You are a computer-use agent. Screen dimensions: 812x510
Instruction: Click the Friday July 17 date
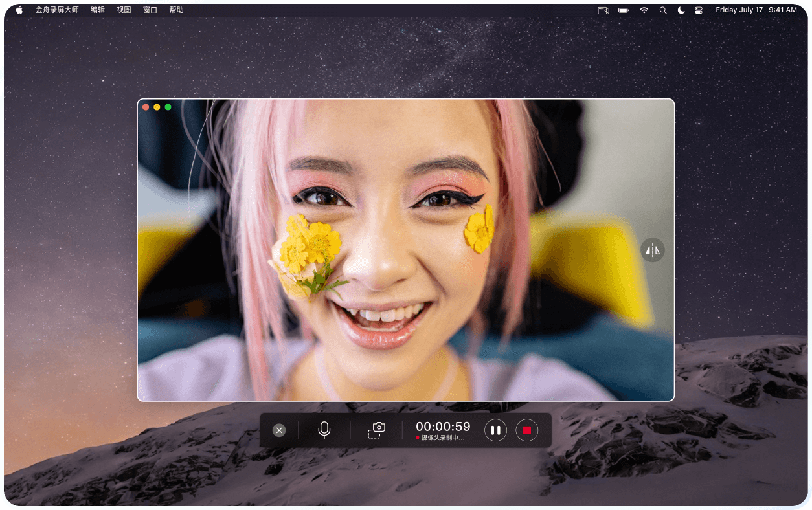pyautogui.click(x=739, y=10)
